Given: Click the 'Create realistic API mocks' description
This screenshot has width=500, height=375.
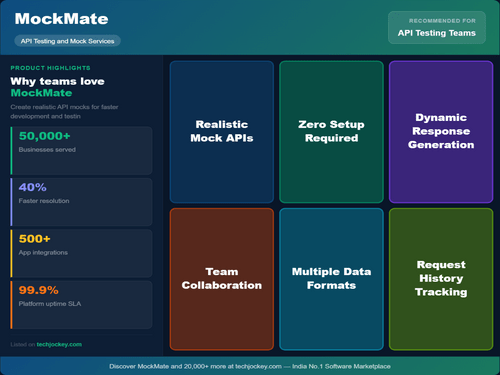Looking at the screenshot, I should [64, 112].
